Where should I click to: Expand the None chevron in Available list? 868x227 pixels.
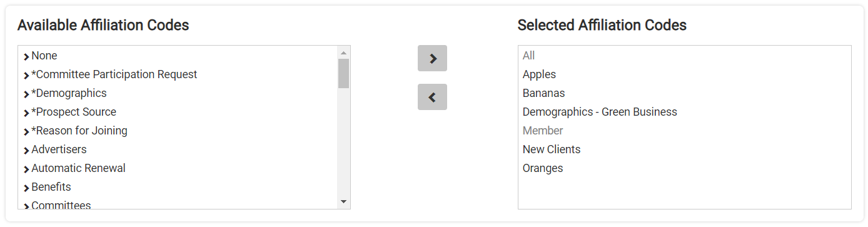[x=26, y=57]
